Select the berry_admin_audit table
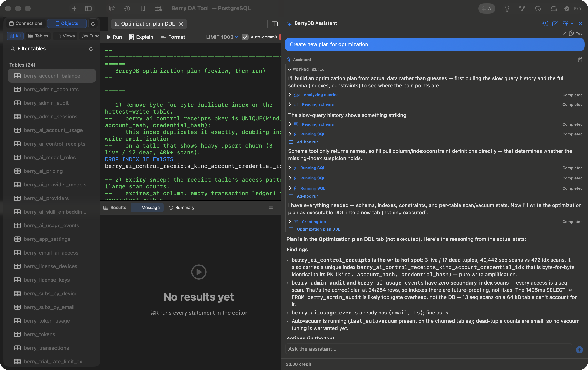This screenshot has width=588, height=370. pyautogui.click(x=52, y=103)
